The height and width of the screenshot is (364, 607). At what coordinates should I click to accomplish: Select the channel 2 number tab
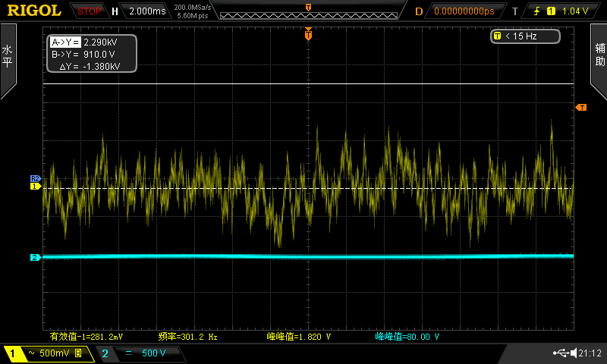[105, 353]
